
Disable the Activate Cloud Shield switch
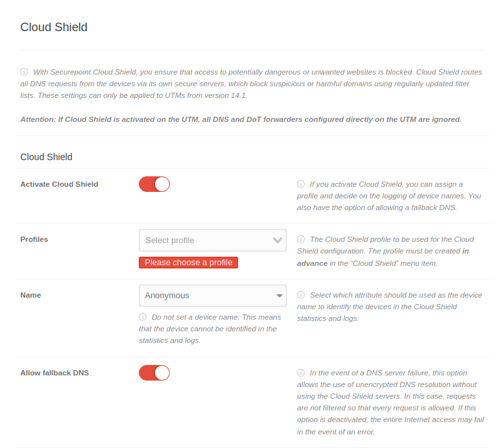(154, 184)
